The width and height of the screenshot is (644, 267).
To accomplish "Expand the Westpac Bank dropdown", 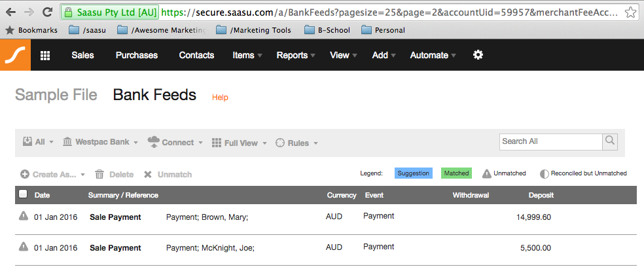I will (x=100, y=142).
